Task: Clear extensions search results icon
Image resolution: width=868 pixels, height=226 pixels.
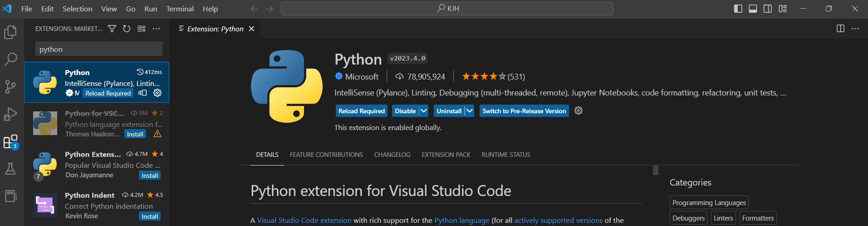Action: pos(142,29)
